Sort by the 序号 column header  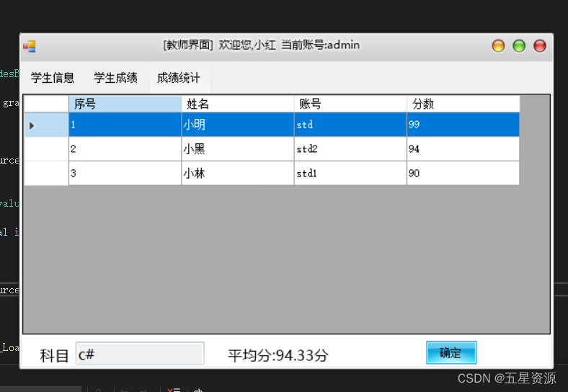[x=125, y=104]
